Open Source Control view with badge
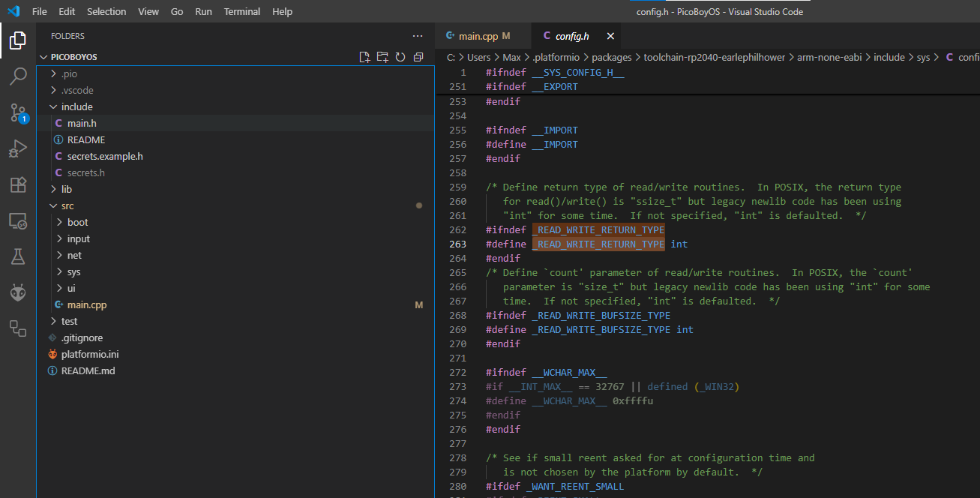 point(18,112)
